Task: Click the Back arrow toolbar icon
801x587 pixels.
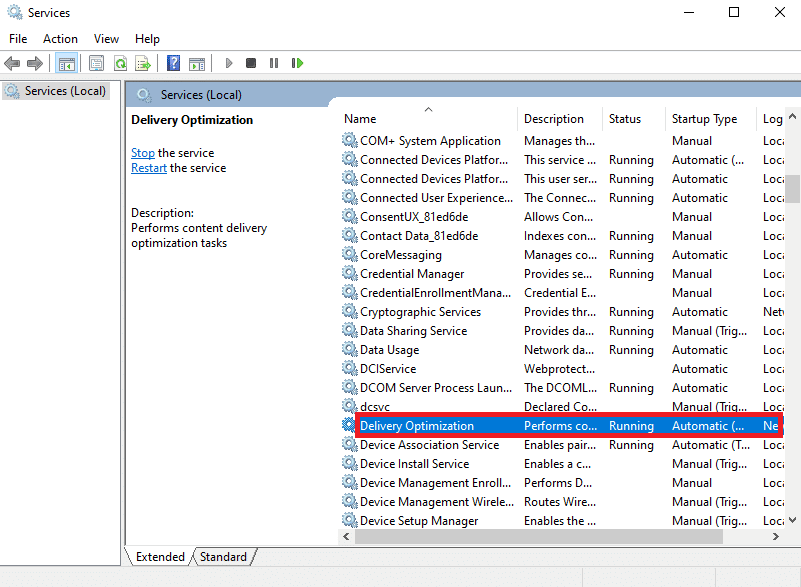Action: (x=12, y=63)
